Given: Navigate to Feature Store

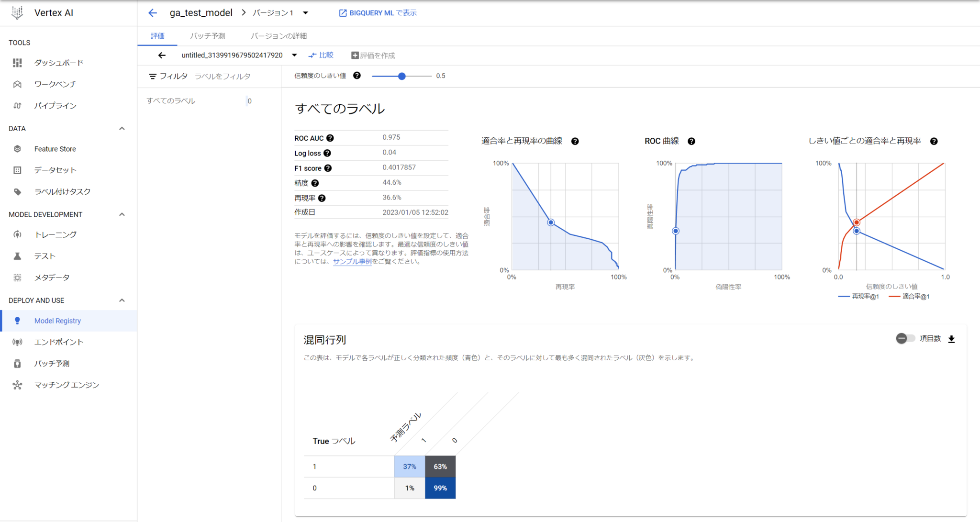Looking at the screenshot, I should click(55, 148).
